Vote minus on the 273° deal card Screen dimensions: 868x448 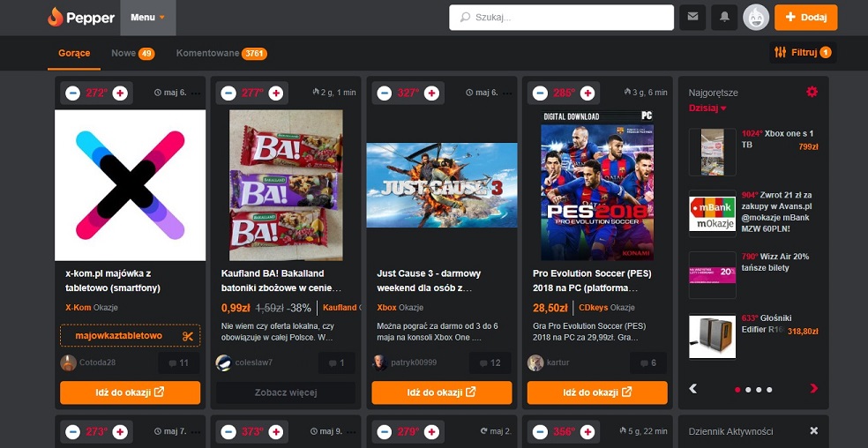pos(72,432)
